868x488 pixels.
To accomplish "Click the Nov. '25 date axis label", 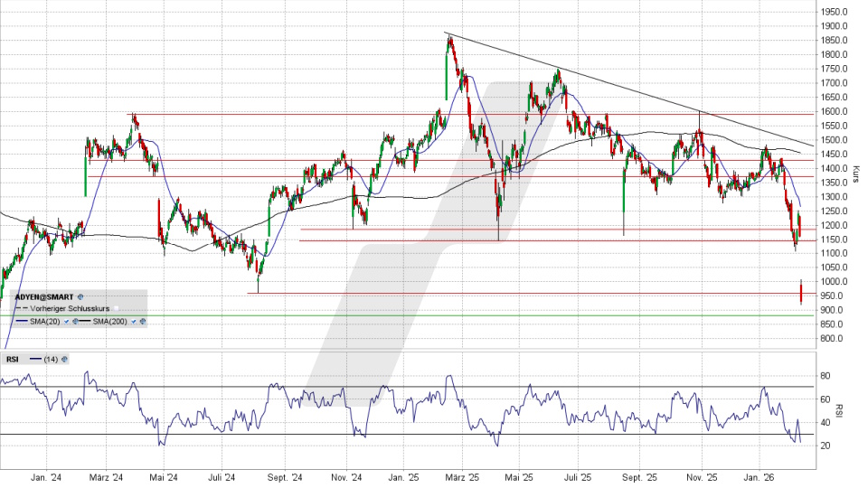I will click(x=702, y=477).
